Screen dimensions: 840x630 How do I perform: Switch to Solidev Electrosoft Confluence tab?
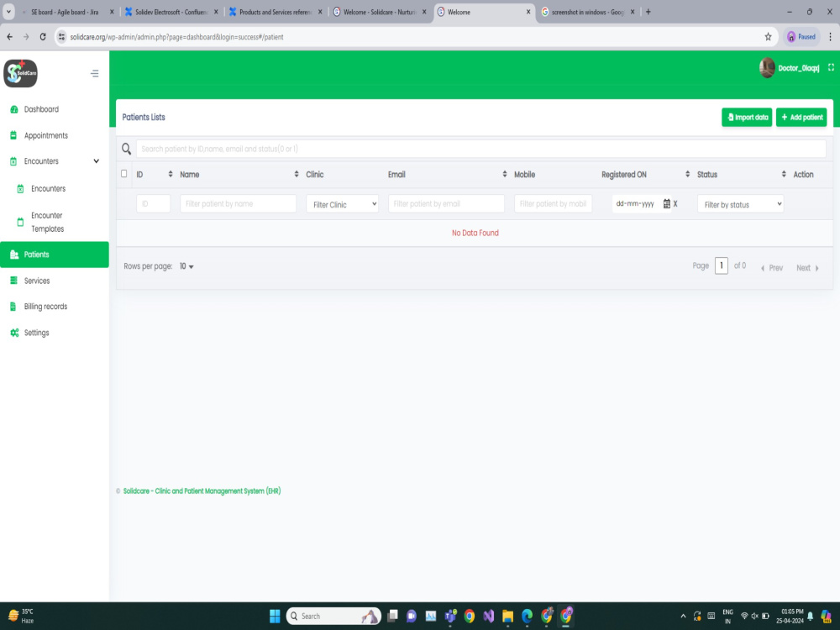171,12
